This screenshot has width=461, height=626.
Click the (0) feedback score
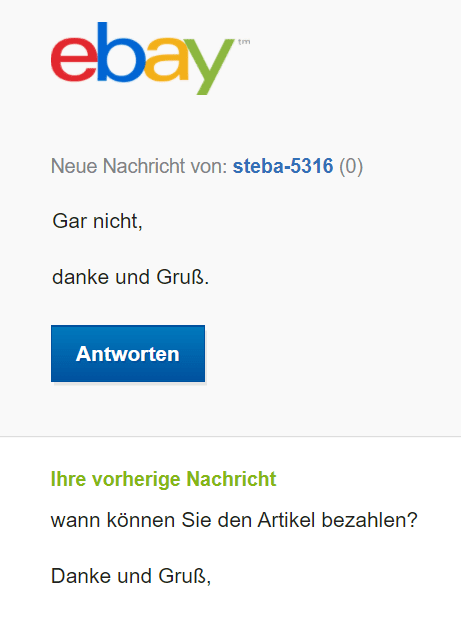tap(351, 166)
